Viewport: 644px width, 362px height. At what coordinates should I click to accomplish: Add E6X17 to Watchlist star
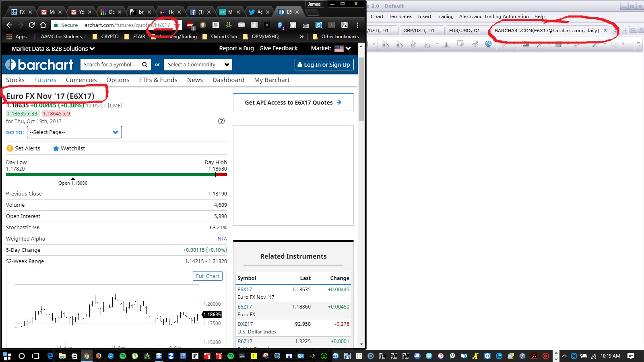(56, 148)
